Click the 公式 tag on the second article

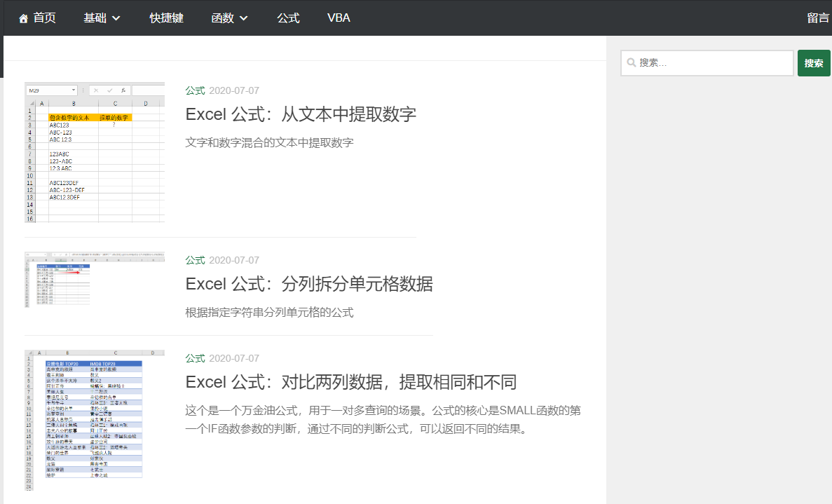[x=194, y=259]
